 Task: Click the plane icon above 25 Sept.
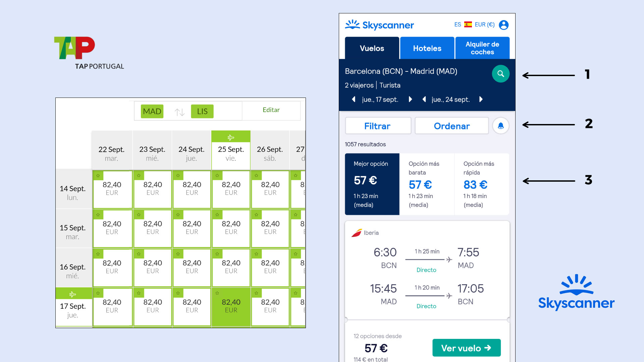231,137
